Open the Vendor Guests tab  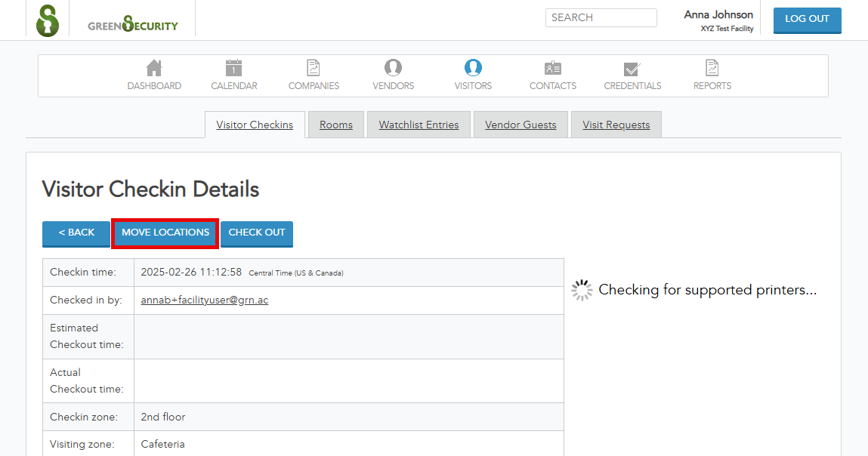pos(520,125)
